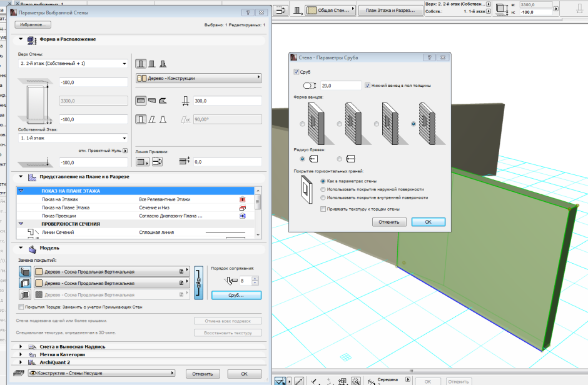Expand ArchiQuant 2 section
This screenshot has height=385, width=588.
(21, 362)
